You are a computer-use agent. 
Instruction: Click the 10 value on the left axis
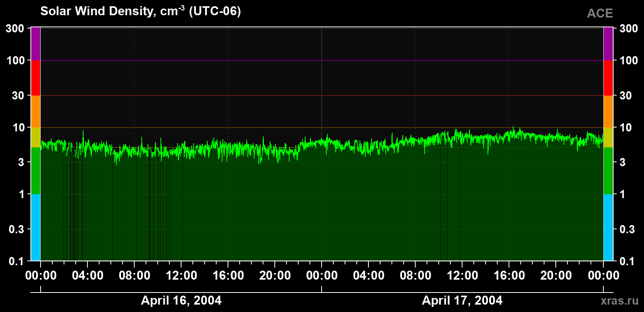pyautogui.click(x=19, y=128)
